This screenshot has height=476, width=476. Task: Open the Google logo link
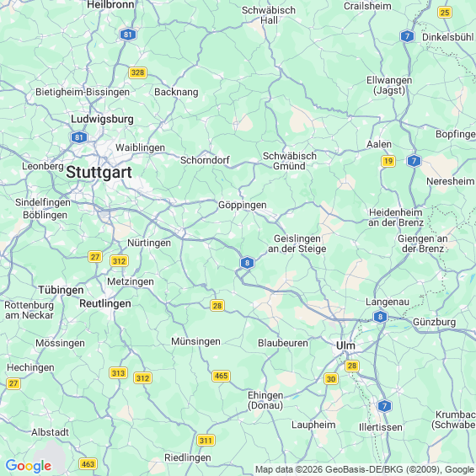click(29, 466)
